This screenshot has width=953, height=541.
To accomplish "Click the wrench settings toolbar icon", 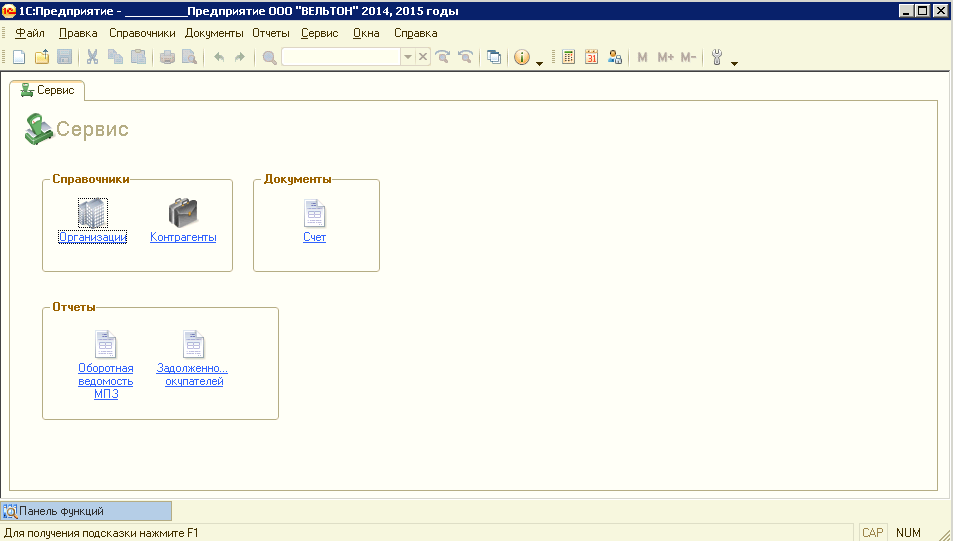I will pos(717,58).
